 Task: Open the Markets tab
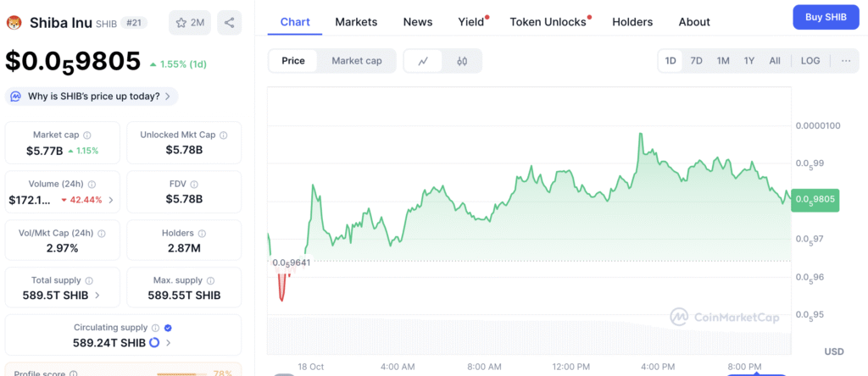[x=356, y=22]
